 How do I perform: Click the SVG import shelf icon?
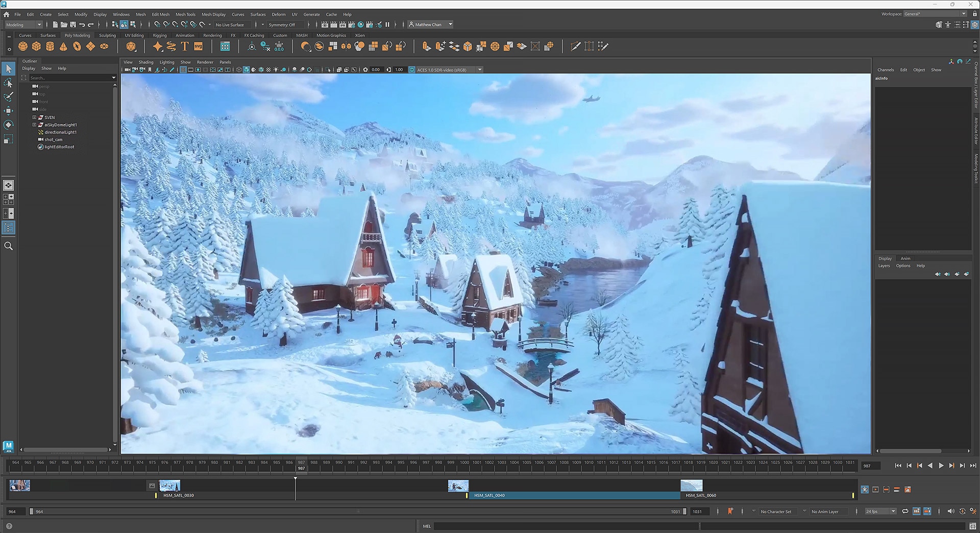click(199, 46)
